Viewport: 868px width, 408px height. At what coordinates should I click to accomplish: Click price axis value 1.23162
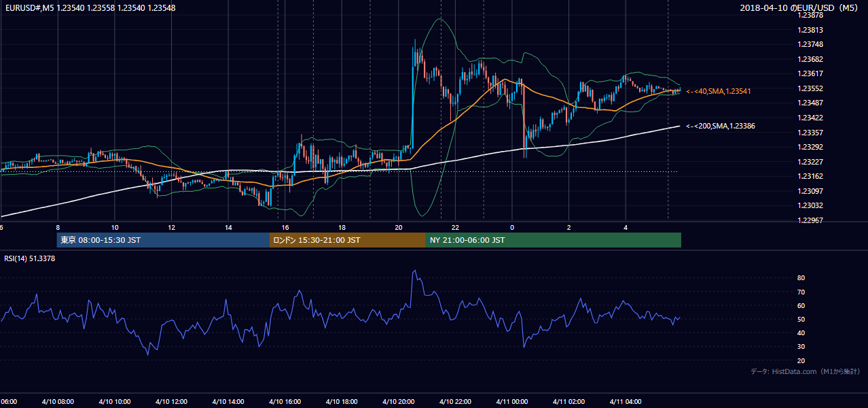tap(810, 176)
